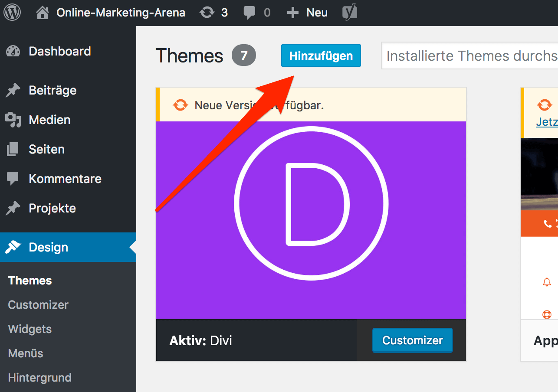Click the speech bubble icon beside Kommentare

13,179
